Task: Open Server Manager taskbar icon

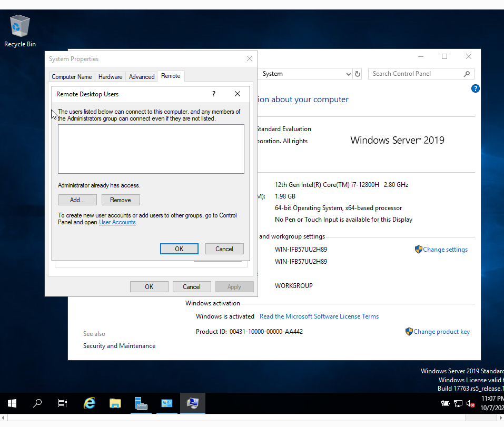Action: click(141, 403)
